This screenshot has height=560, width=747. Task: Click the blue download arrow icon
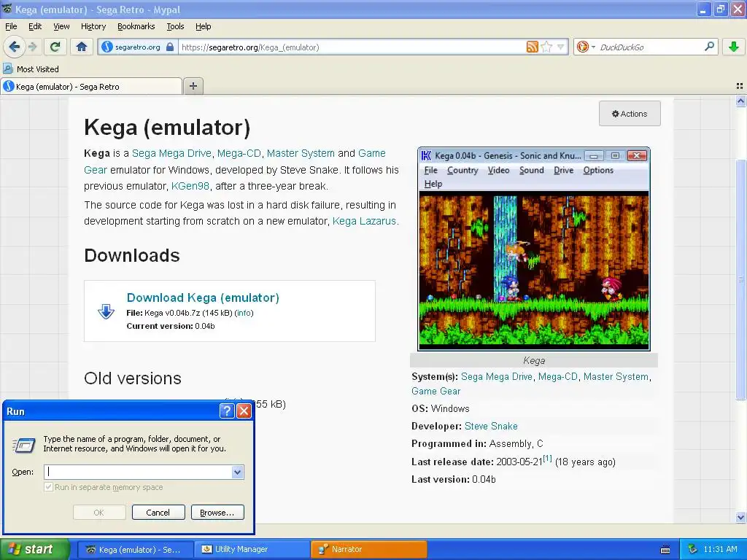(x=106, y=311)
